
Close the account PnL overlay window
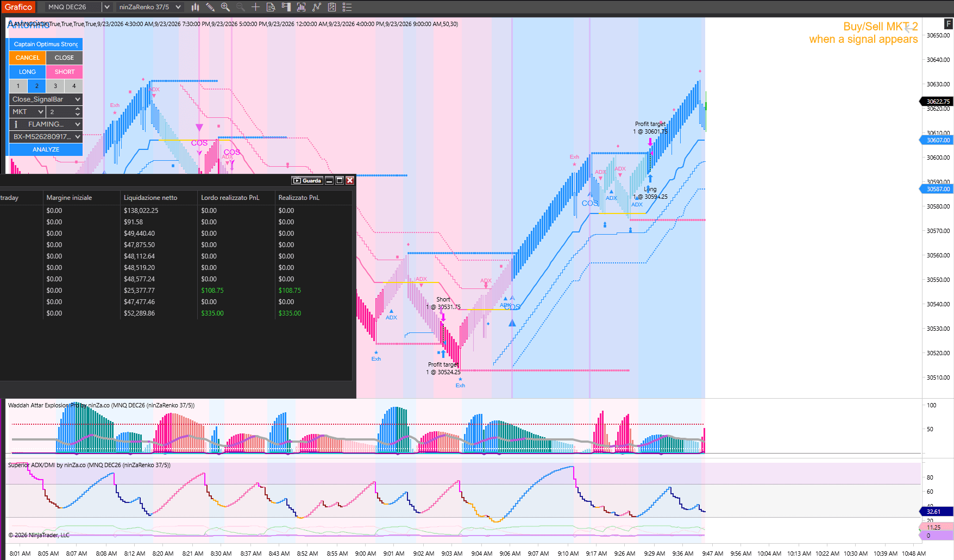350,180
